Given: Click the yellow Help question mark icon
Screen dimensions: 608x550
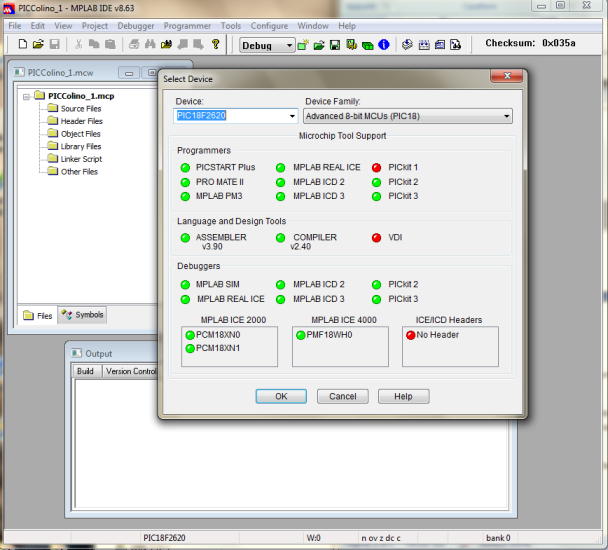Looking at the screenshot, I should (x=216, y=44).
